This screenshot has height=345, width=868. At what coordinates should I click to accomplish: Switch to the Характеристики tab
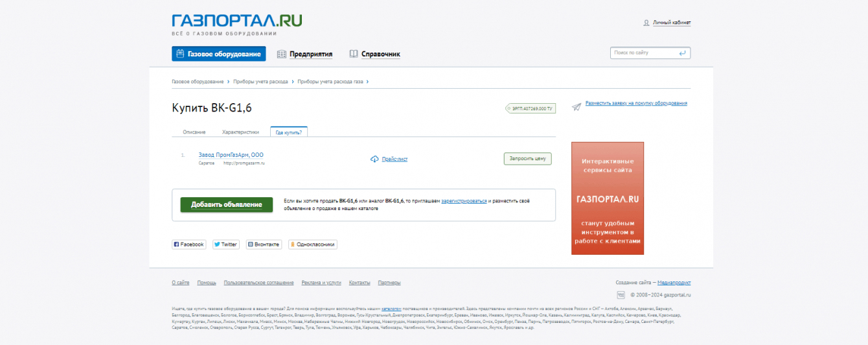240,132
